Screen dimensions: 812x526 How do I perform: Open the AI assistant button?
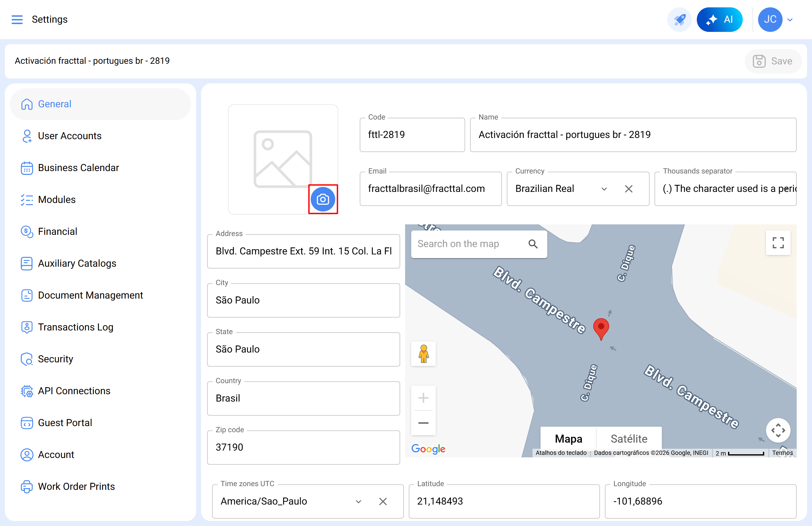(719, 19)
